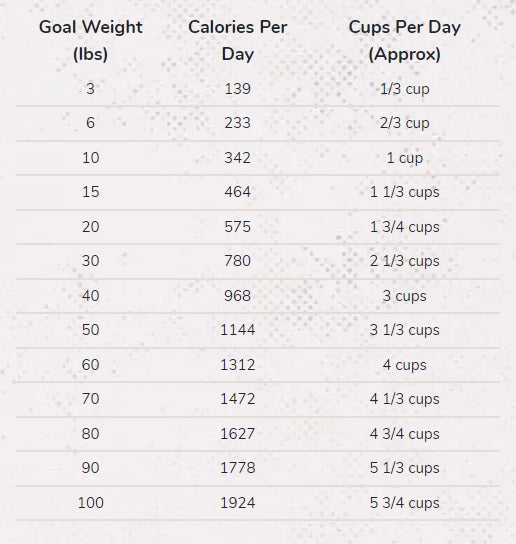Click the 1924 calories value
The width and height of the screenshot is (516, 544).
click(x=238, y=503)
